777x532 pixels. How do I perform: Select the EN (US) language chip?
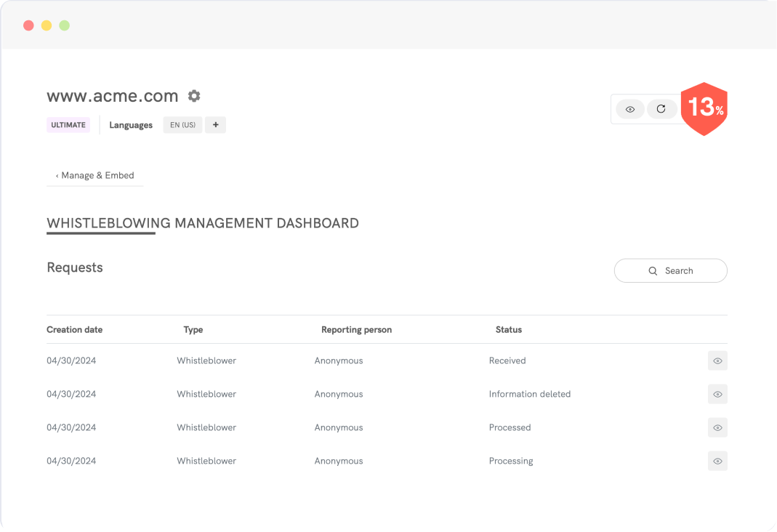(x=182, y=125)
